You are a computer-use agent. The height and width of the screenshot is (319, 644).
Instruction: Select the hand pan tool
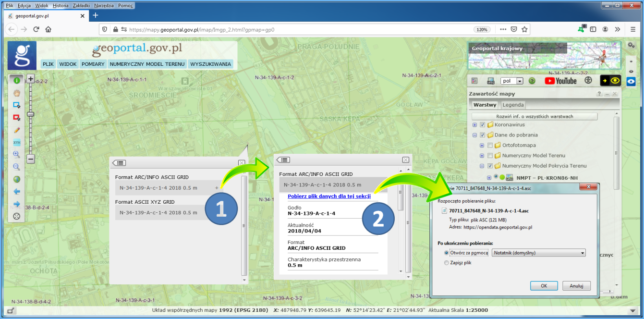click(16, 93)
